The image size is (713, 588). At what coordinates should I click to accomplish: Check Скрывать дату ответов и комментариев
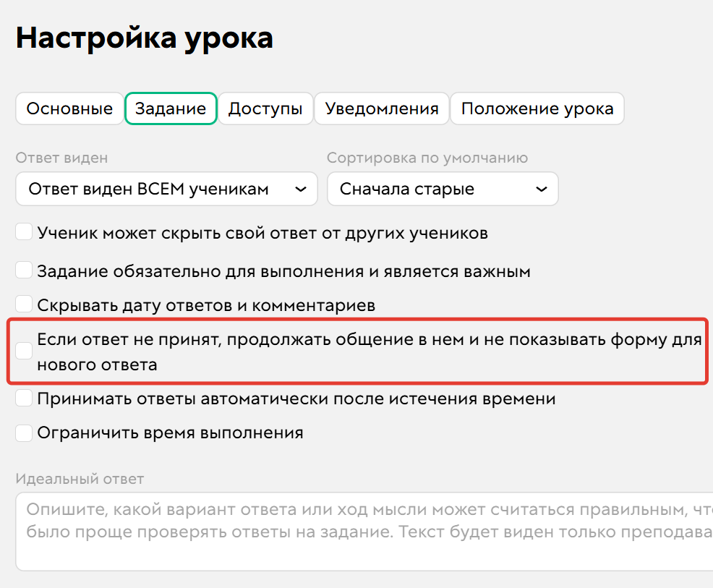click(24, 304)
